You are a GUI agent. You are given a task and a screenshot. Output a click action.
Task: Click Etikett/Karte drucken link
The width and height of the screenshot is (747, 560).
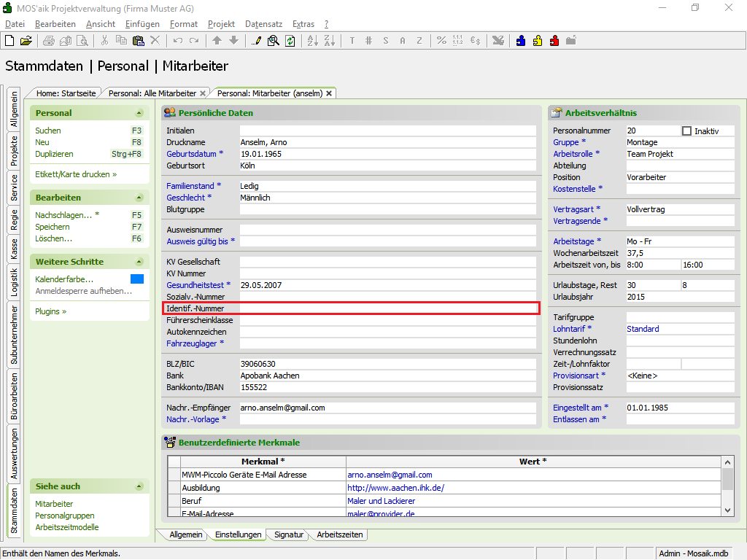coord(75,175)
